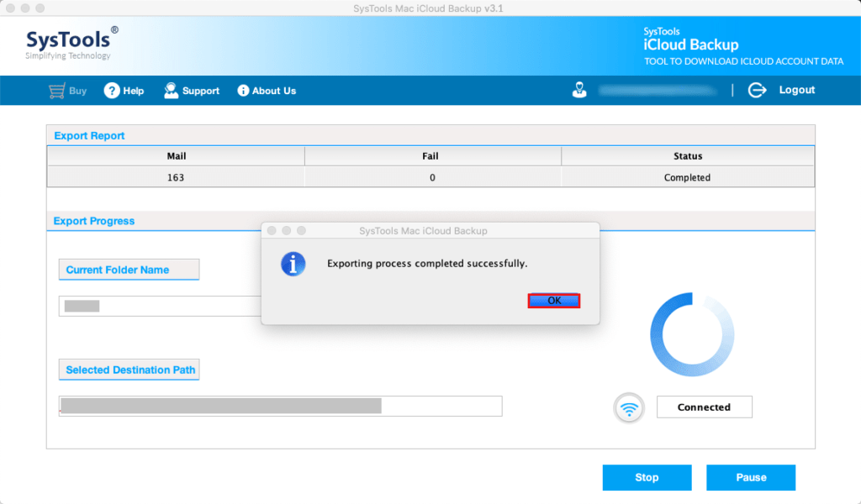The width and height of the screenshot is (861, 504).
Task: Click the Buy shopping cart icon
Action: 56,91
